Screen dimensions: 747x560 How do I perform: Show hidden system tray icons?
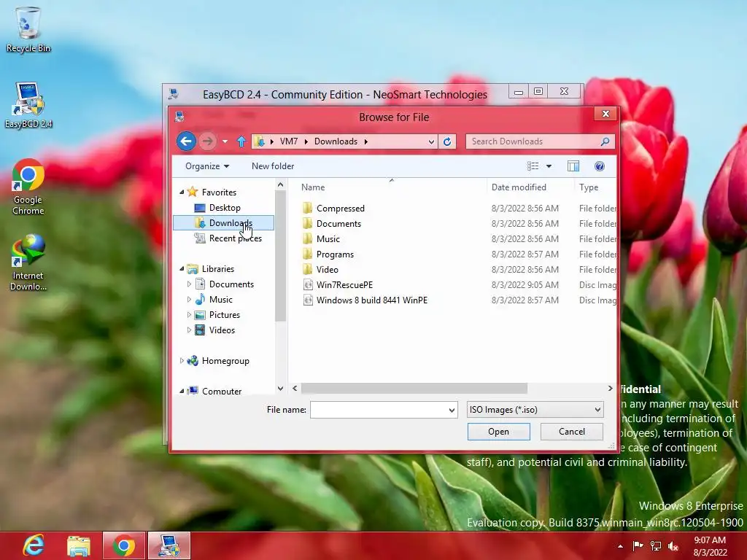tap(620, 546)
